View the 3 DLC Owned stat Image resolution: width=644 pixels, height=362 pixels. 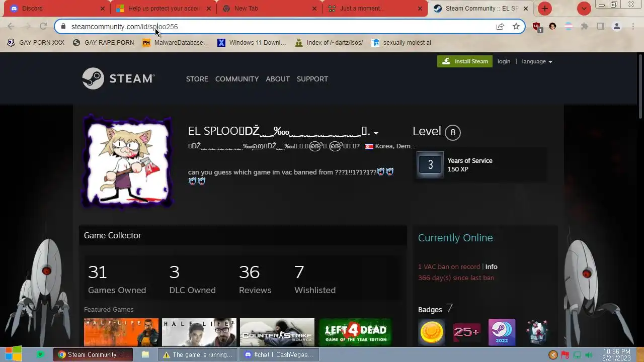(192, 280)
